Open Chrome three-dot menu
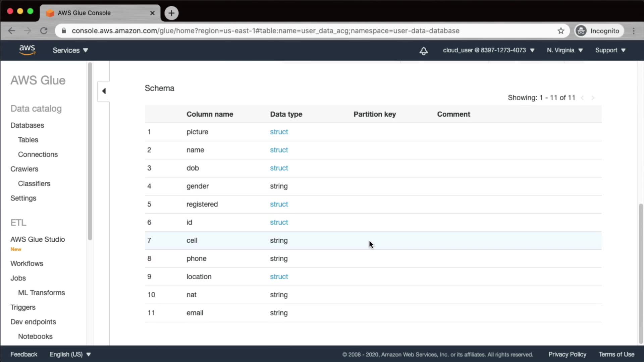 tap(634, 31)
